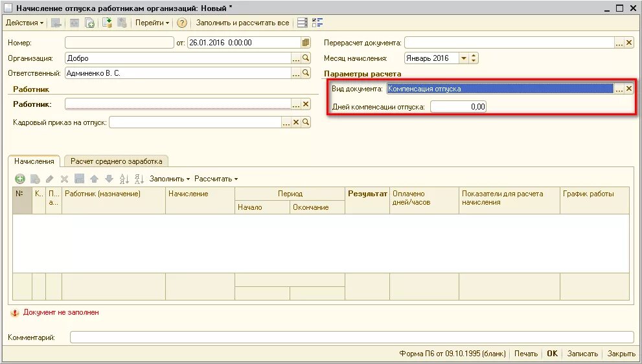Image resolution: width=642 pixels, height=364 pixels.
Task: Click the move row up arrow icon
Action: click(x=94, y=179)
